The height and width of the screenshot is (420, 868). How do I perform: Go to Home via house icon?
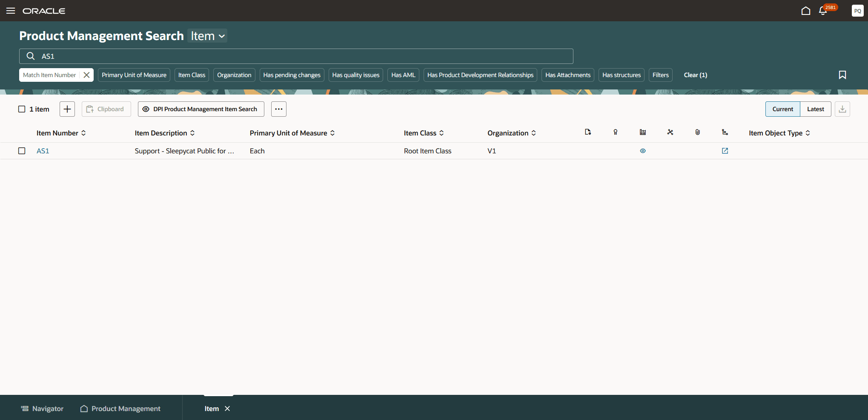[805, 11]
